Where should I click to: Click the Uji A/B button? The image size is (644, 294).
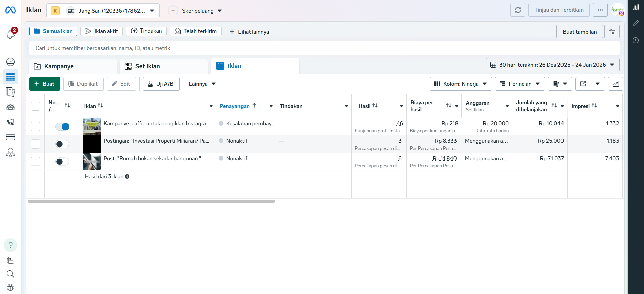tap(161, 84)
